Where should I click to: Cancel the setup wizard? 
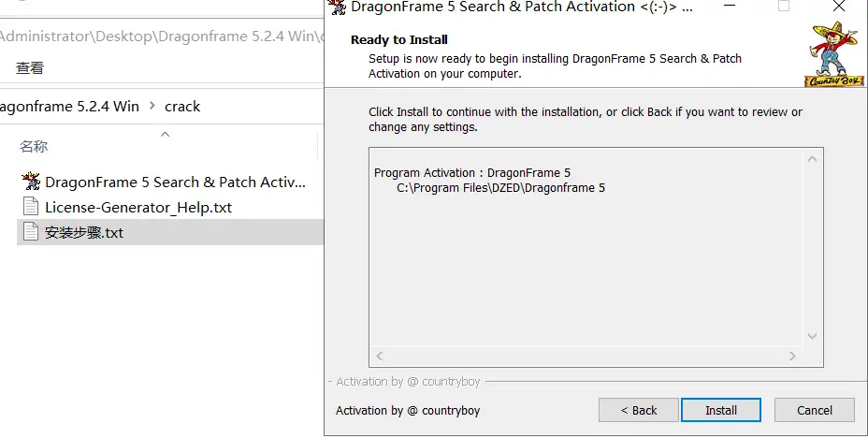click(x=814, y=410)
